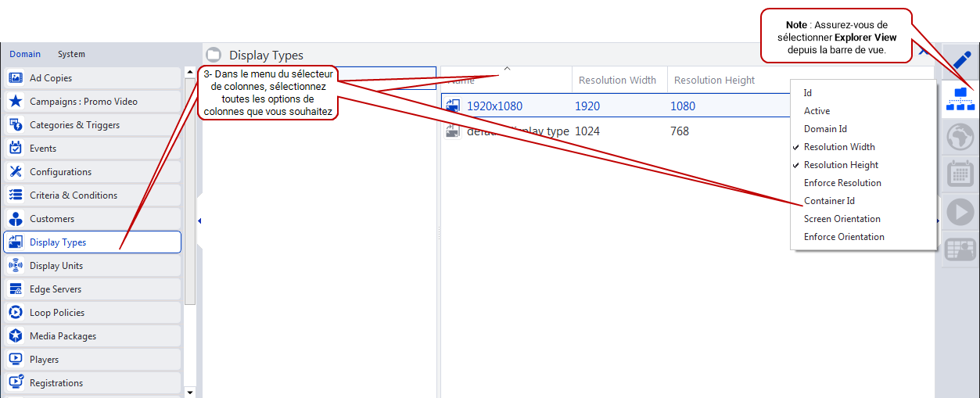Uncheck the Resolution Width column option
Screen dimensions: 980x398
838,147
